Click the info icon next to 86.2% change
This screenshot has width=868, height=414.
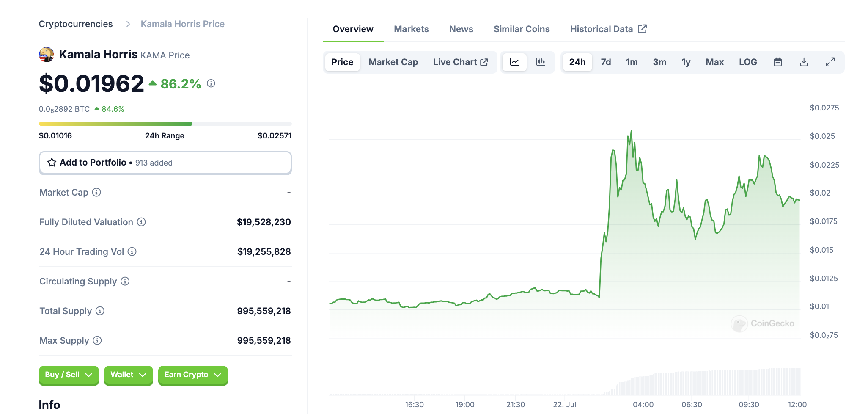tap(211, 83)
